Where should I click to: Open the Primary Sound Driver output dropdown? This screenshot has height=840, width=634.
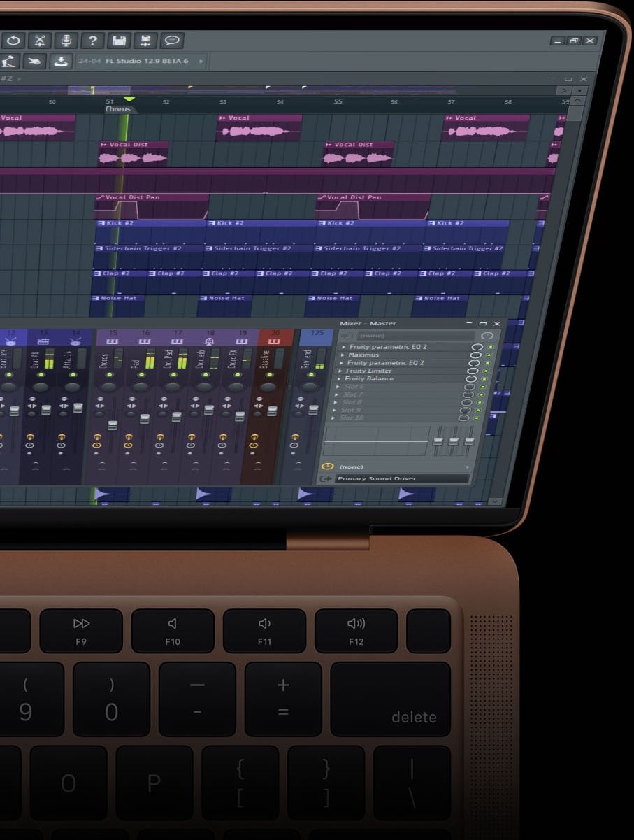(402, 479)
